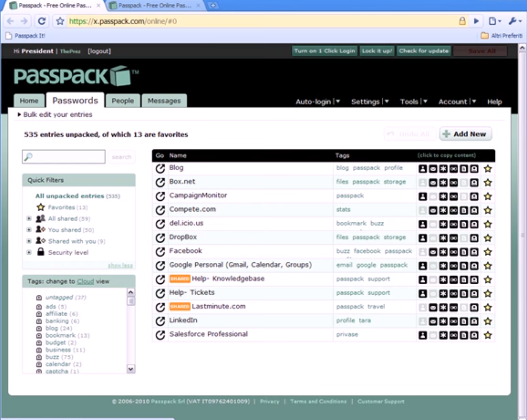Open the Messages tab
This screenshot has height=420, width=527.
164,101
